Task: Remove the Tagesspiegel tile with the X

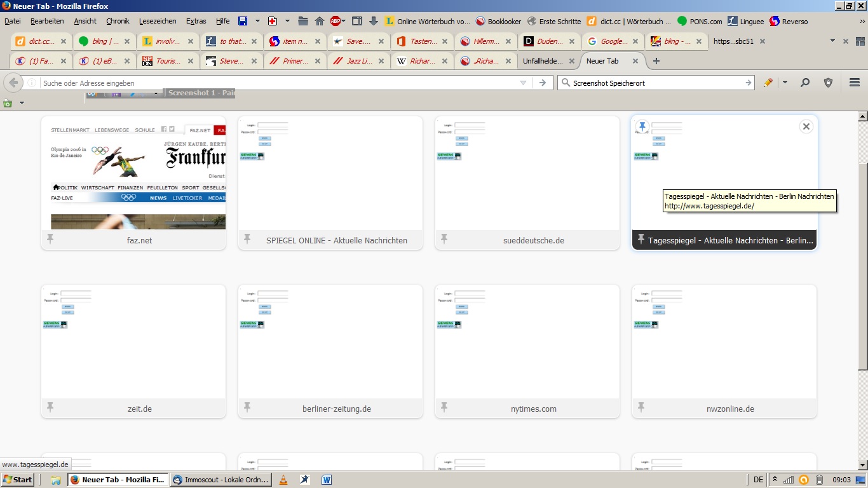Action: 806,126
